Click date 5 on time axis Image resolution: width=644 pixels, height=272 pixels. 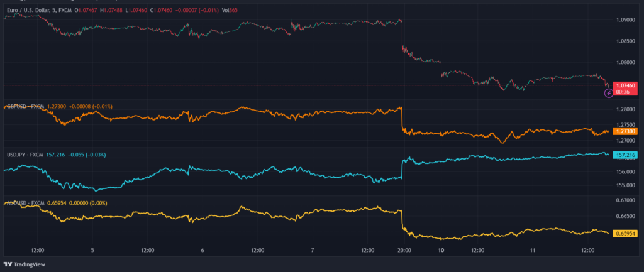tap(92, 250)
